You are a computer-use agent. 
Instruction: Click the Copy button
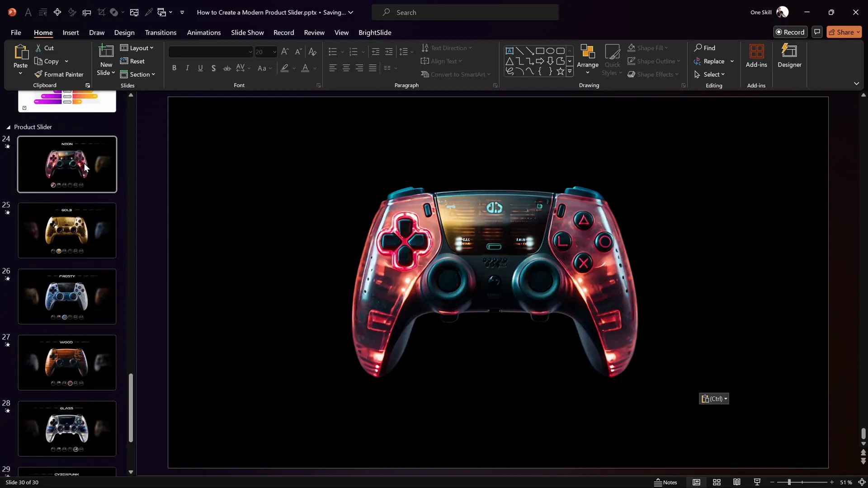point(47,61)
